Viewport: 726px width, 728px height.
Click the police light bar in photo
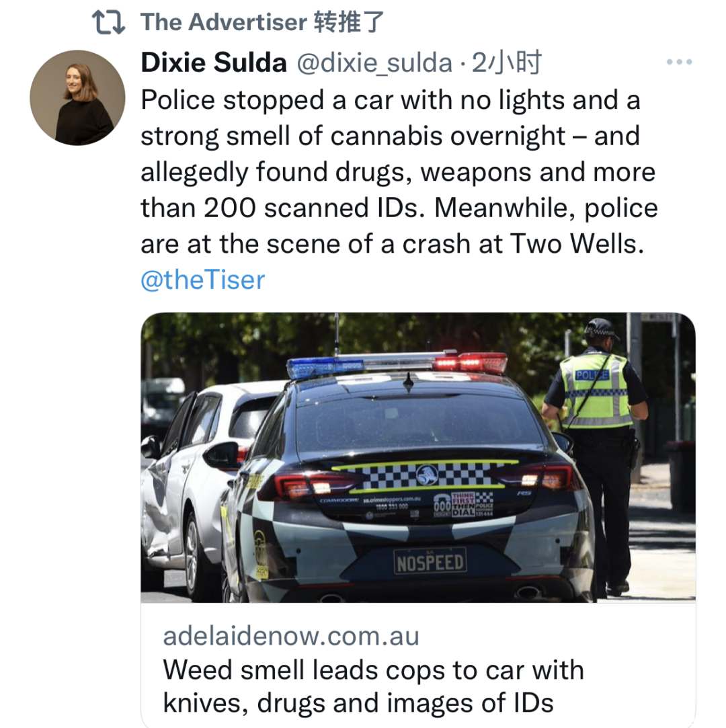tap(397, 364)
